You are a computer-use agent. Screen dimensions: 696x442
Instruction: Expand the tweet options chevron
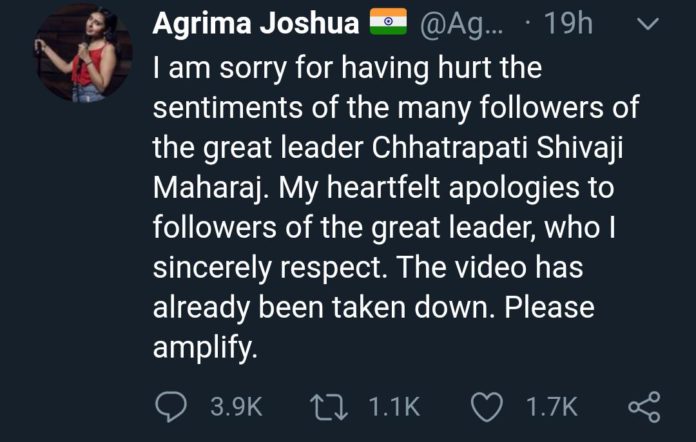[x=648, y=24]
